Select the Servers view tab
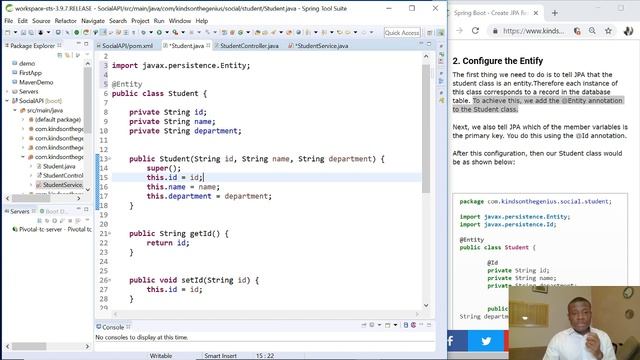The height and width of the screenshot is (360, 640). [20, 211]
